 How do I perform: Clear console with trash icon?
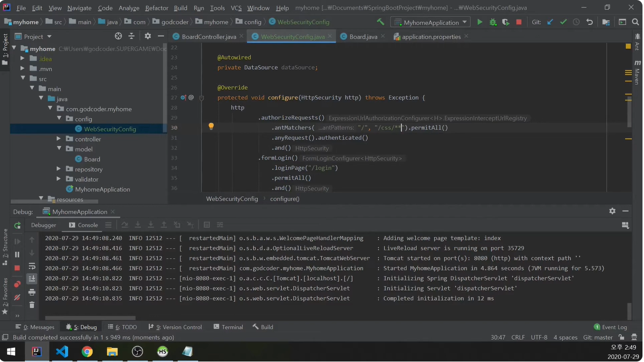[32, 305]
